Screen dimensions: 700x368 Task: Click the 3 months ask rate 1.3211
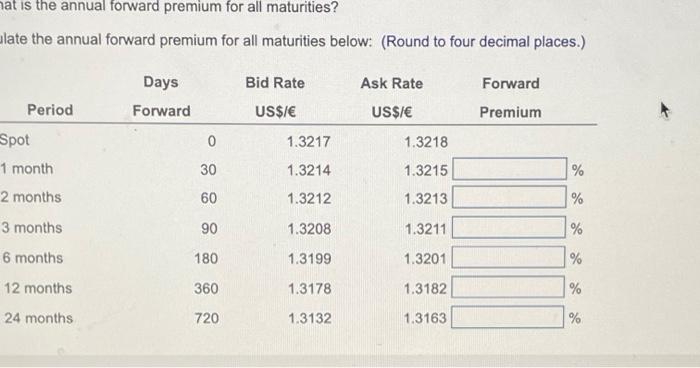[x=425, y=229]
